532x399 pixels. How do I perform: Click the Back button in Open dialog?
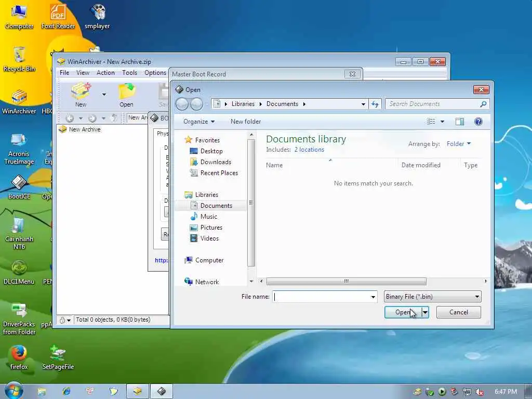pyautogui.click(x=182, y=104)
